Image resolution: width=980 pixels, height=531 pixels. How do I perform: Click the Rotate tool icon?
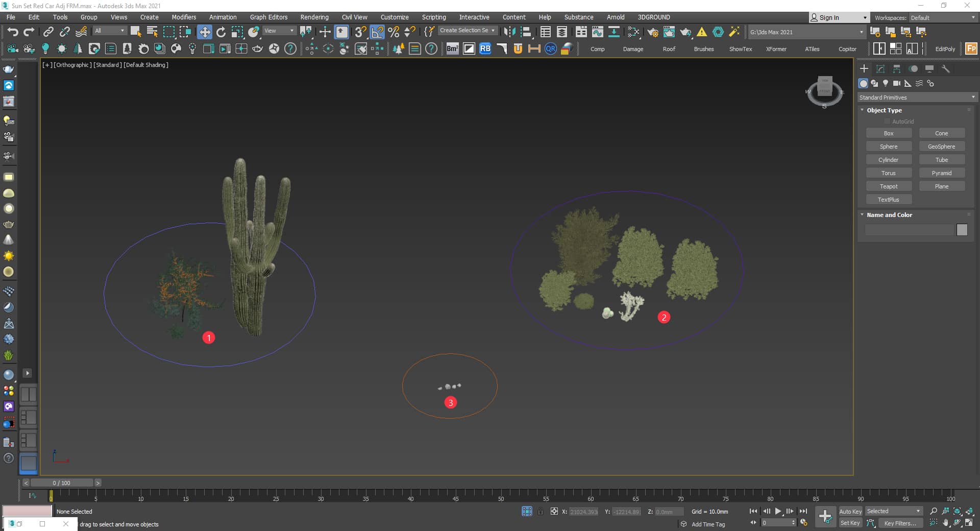221,32
